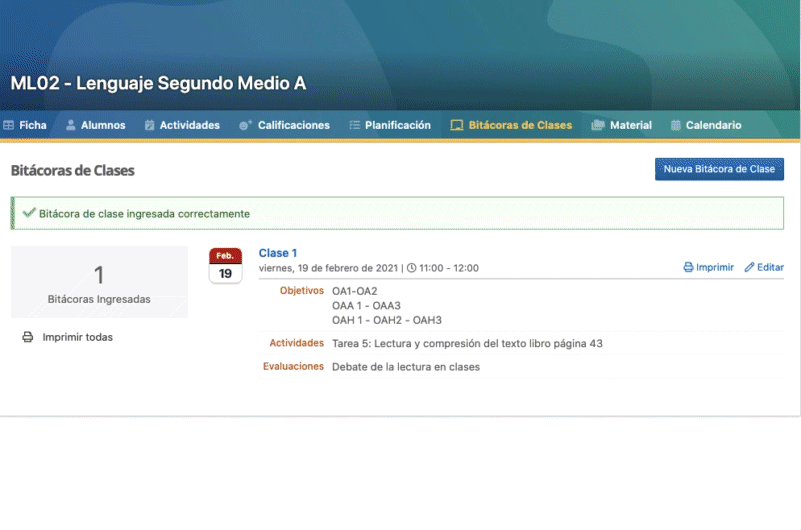Click the Material folder icon
The image size is (801, 530).
[598, 125]
